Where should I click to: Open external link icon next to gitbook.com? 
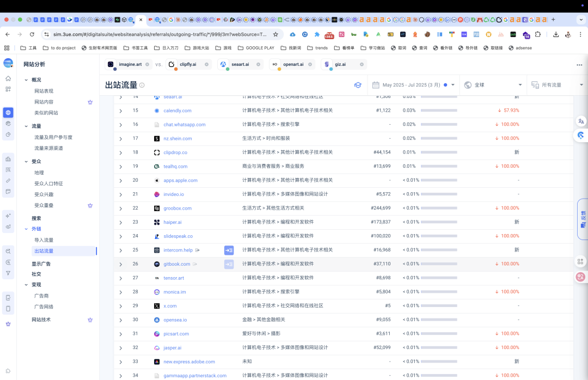(x=195, y=264)
